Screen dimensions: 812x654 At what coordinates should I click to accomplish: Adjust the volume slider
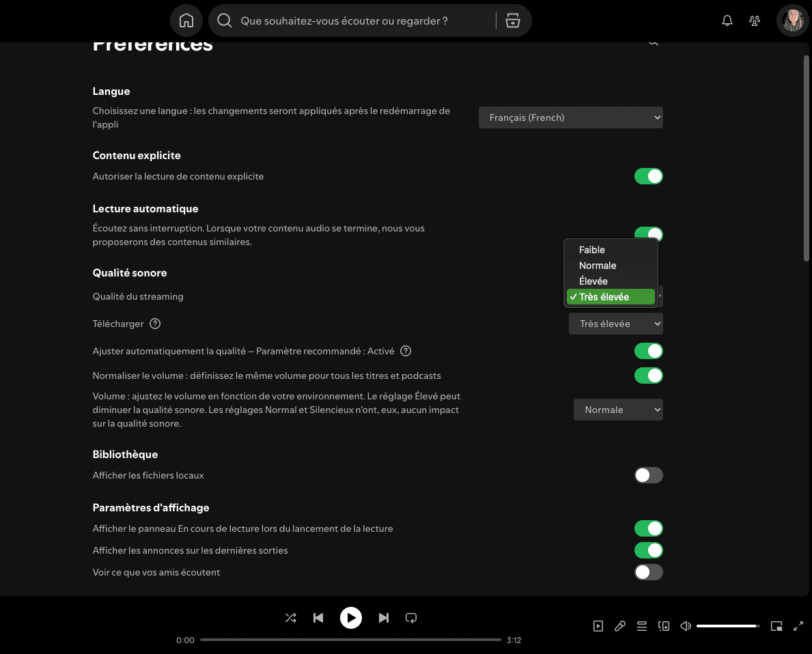[x=727, y=626]
